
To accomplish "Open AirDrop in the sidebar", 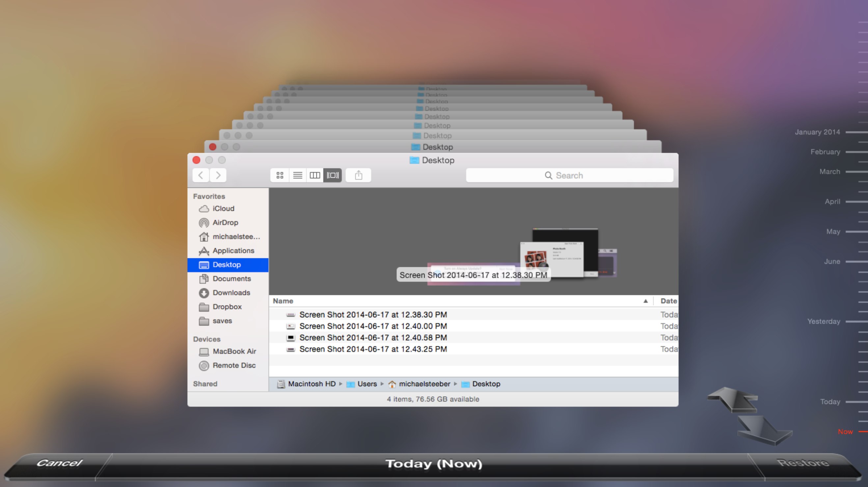I will [x=225, y=223].
